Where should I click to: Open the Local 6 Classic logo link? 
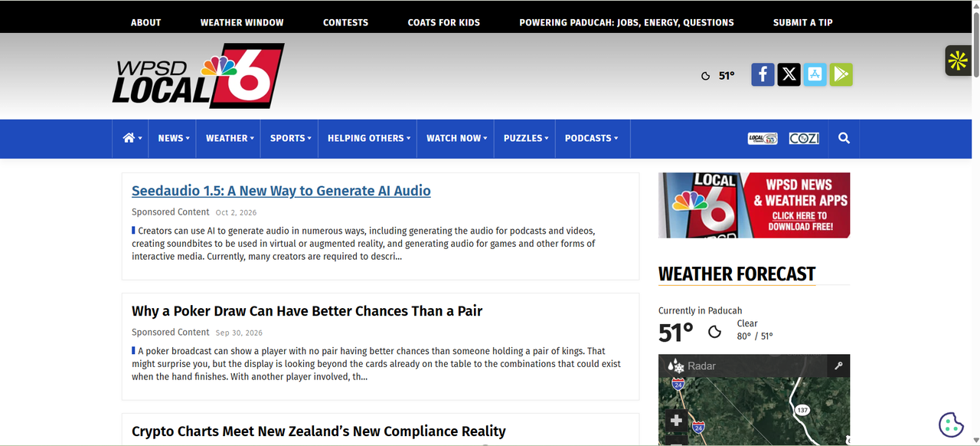[x=763, y=139]
